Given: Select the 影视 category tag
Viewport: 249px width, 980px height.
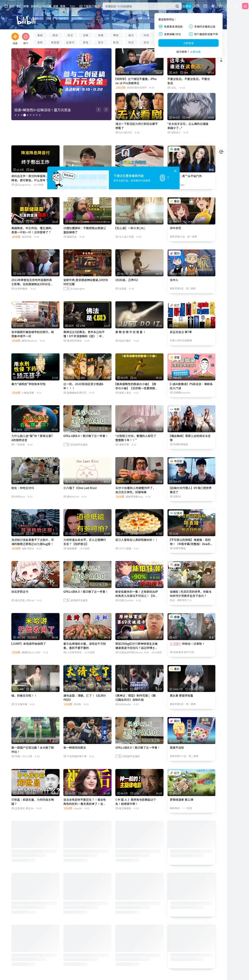Looking at the screenshot, I should pos(116,43).
